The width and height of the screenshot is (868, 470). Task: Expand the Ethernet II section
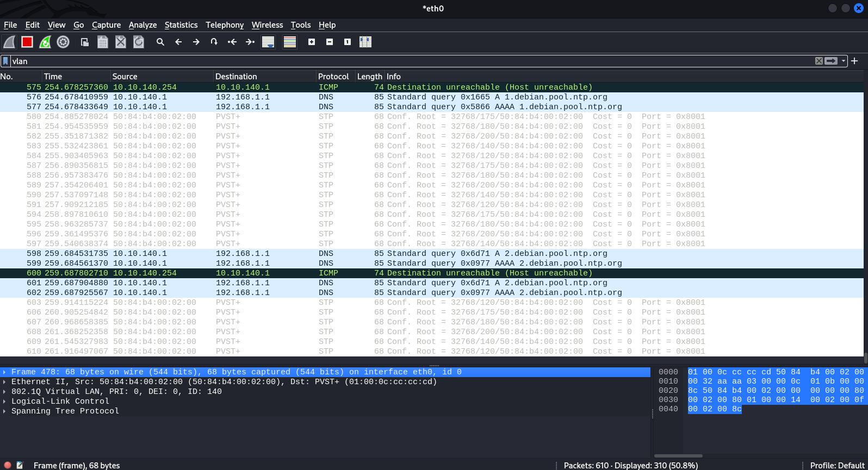coord(4,382)
